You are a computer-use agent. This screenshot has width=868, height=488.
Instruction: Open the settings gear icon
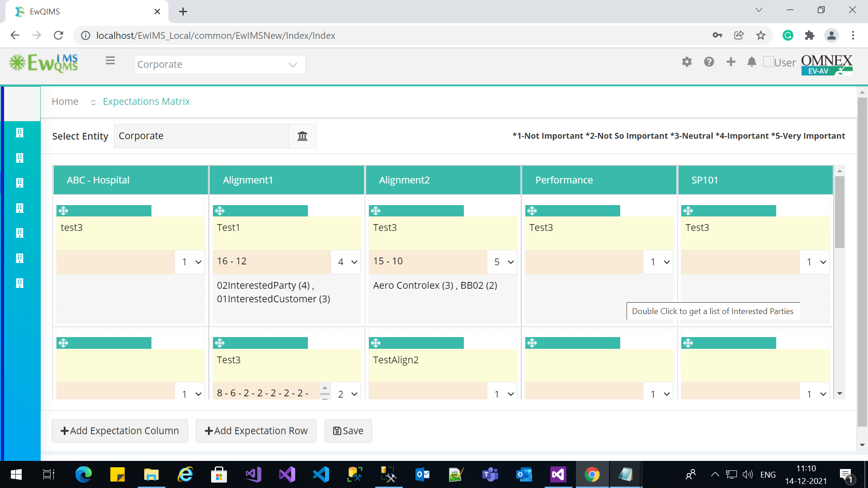coord(687,62)
